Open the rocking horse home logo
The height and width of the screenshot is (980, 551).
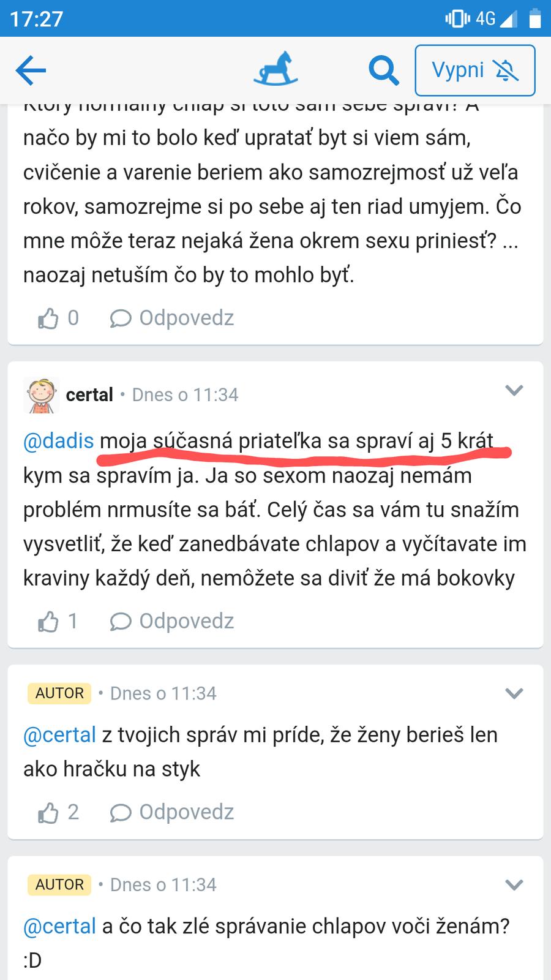click(x=276, y=69)
